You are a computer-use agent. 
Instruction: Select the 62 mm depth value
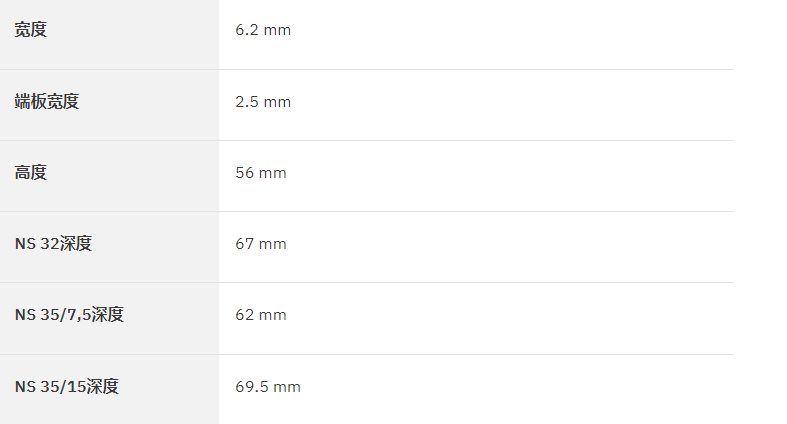point(261,315)
